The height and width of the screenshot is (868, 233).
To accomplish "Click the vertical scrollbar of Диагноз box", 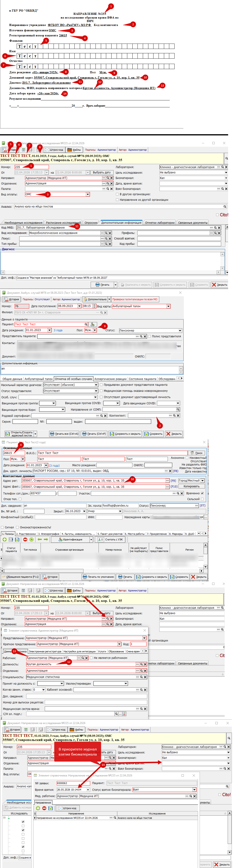I will coord(223,261).
